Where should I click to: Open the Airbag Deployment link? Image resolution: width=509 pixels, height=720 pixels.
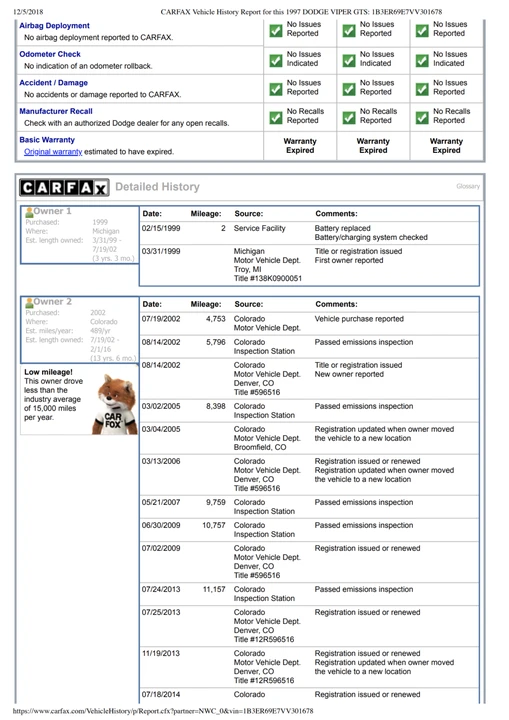(x=54, y=26)
